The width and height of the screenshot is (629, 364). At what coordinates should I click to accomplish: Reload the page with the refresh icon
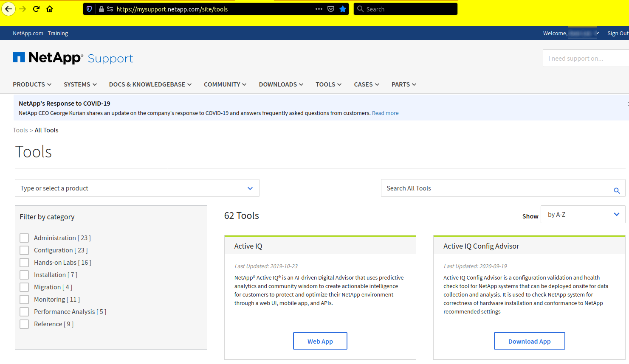tap(36, 9)
